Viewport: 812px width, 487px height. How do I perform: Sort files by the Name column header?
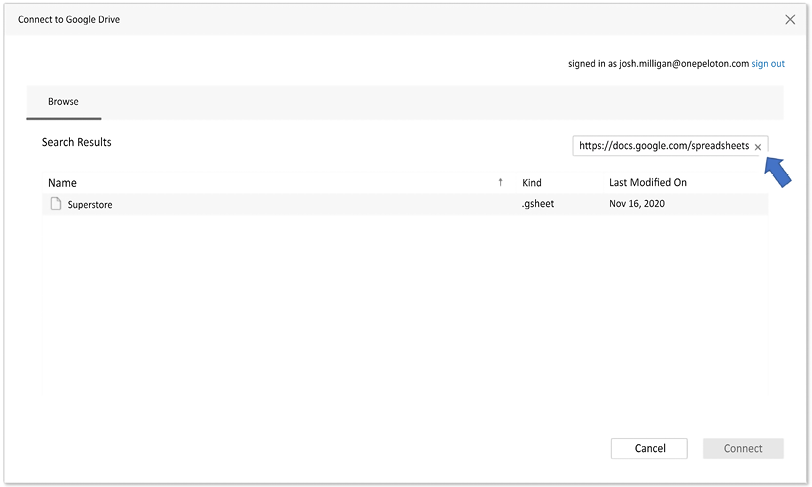pos(62,183)
